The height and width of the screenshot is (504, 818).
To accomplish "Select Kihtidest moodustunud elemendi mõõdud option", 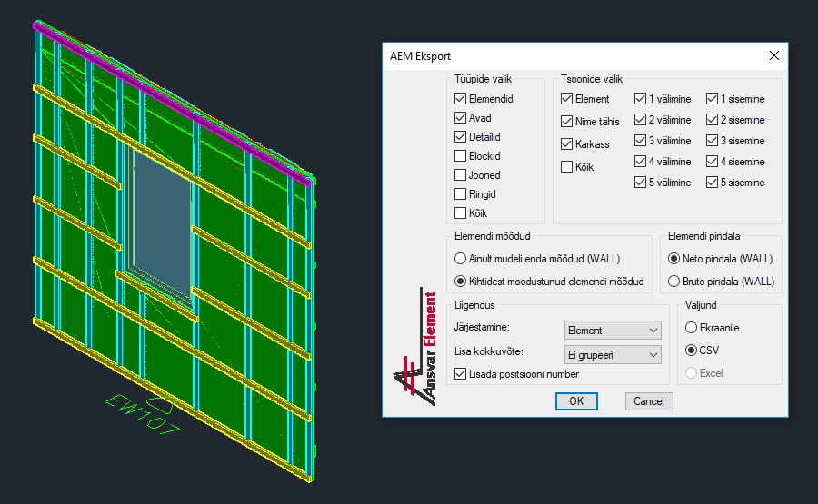I will coord(460,282).
